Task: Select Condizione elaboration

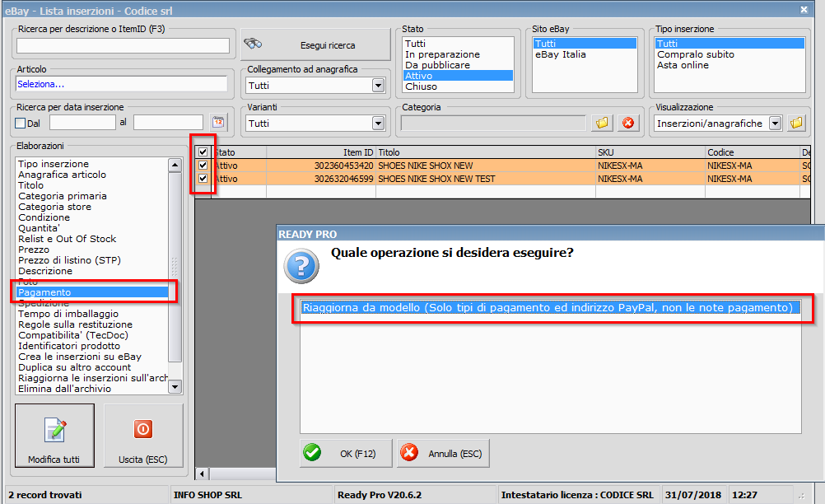Action: (x=92, y=217)
